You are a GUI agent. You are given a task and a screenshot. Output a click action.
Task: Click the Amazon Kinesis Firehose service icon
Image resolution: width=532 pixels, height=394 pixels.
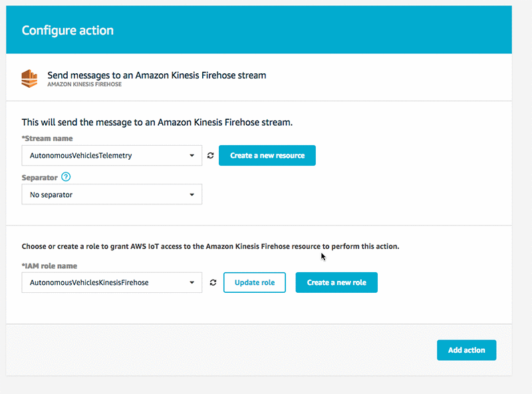29,79
